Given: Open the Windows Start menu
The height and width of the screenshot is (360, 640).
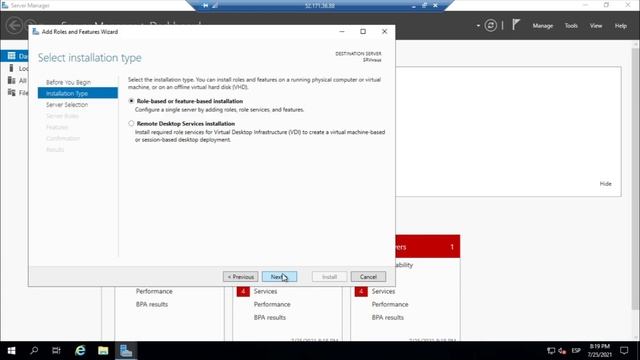Looking at the screenshot, I should point(11,351).
